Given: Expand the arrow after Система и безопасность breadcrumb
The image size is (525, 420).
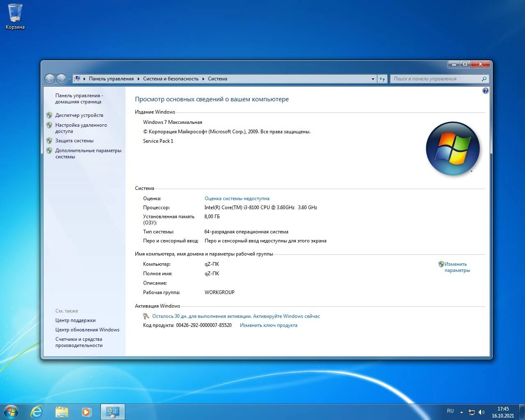Looking at the screenshot, I should click(x=203, y=79).
